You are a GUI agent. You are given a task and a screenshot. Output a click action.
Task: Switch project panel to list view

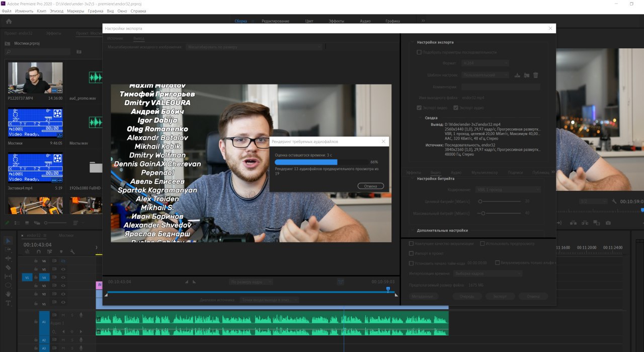tap(17, 223)
